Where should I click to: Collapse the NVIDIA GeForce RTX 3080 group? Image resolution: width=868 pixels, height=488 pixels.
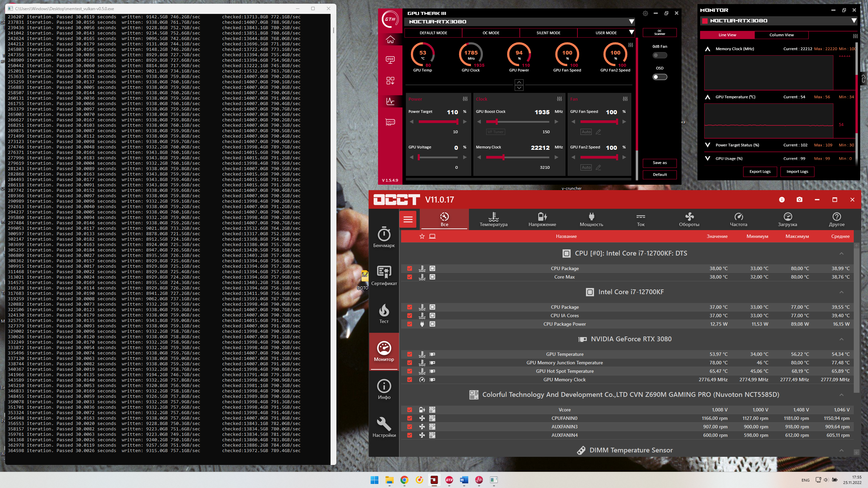[x=841, y=339]
